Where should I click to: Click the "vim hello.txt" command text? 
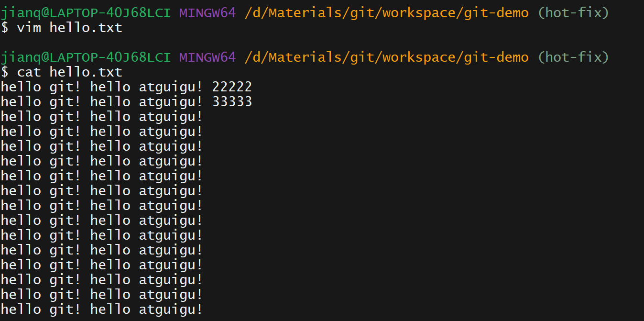(70, 28)
